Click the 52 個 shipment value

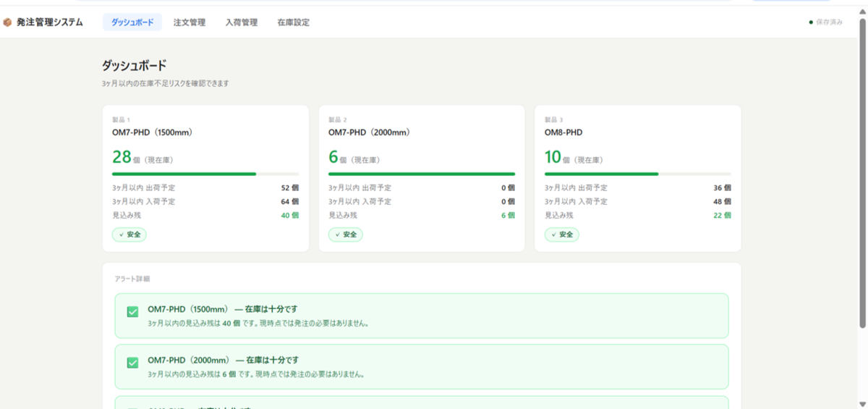289,187
